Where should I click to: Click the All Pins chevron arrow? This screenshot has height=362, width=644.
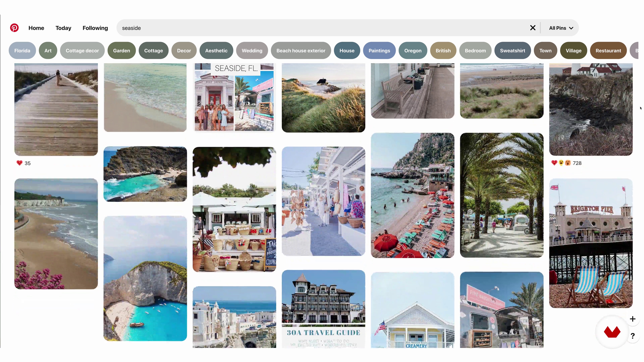click(571, 28)
